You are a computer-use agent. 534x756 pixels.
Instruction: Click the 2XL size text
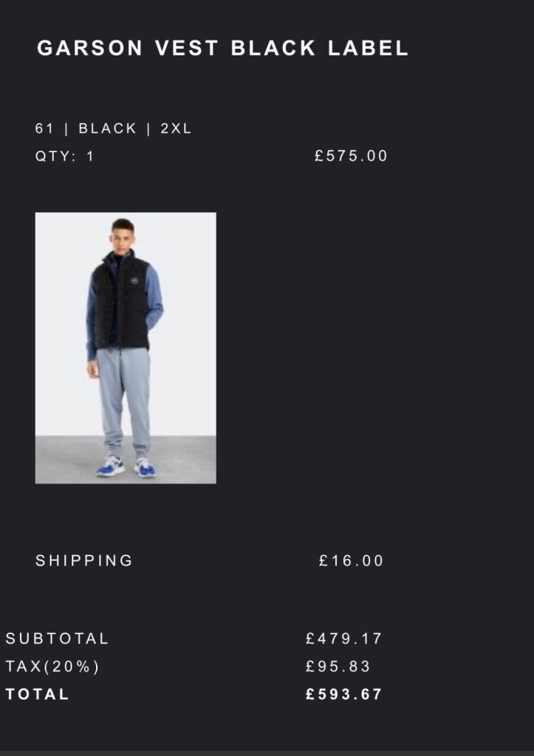(176, 128)
